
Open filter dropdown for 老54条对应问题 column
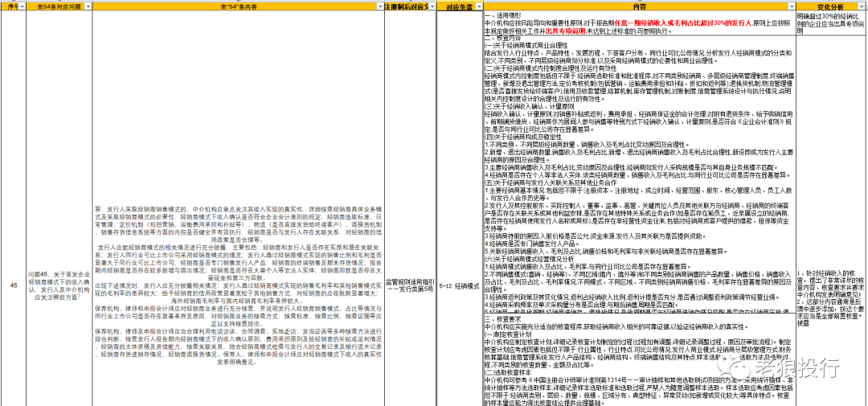pyautogui.click(x=88, y=6)
